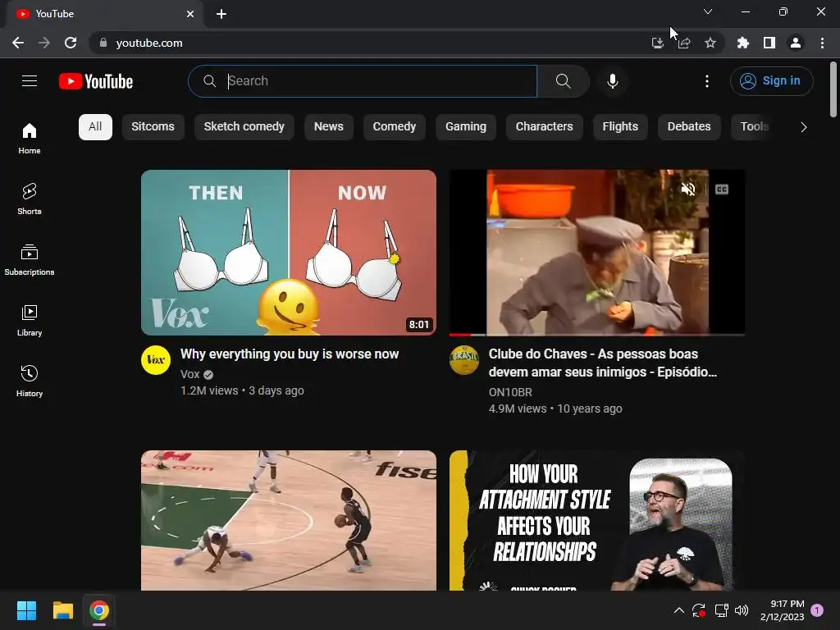Select the Characters chip

point(545,127)
